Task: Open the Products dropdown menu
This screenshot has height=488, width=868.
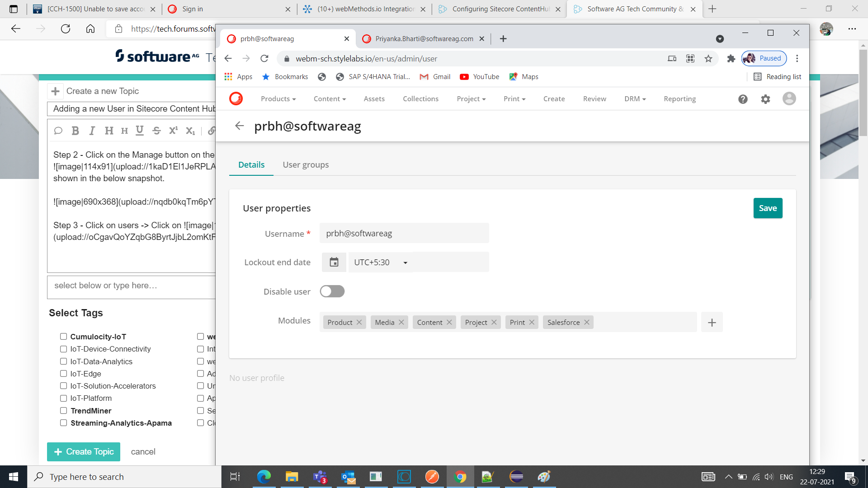Action: (278, 99)
